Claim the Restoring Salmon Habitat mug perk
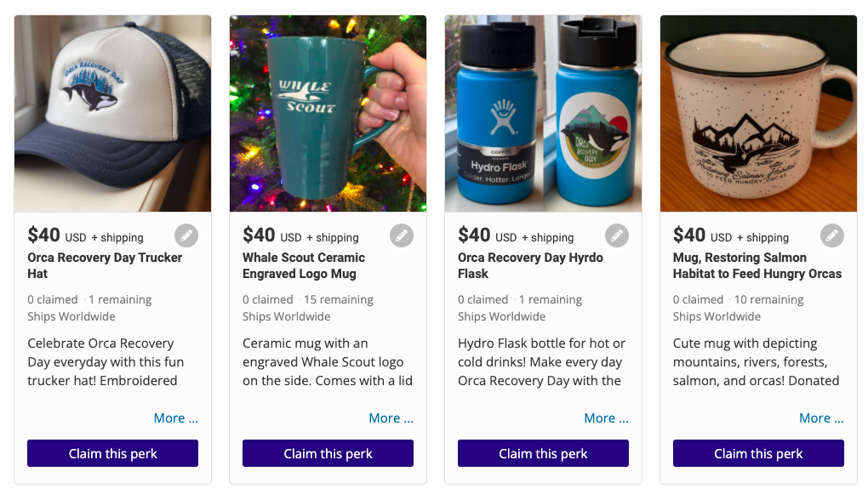868x494 pixels. coord(758,453)
